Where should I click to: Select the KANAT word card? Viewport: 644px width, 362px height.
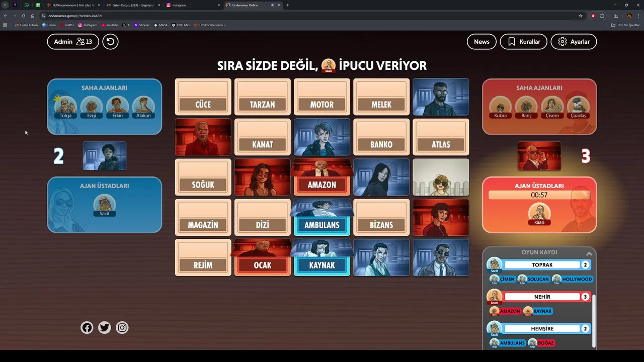(262, 137)
